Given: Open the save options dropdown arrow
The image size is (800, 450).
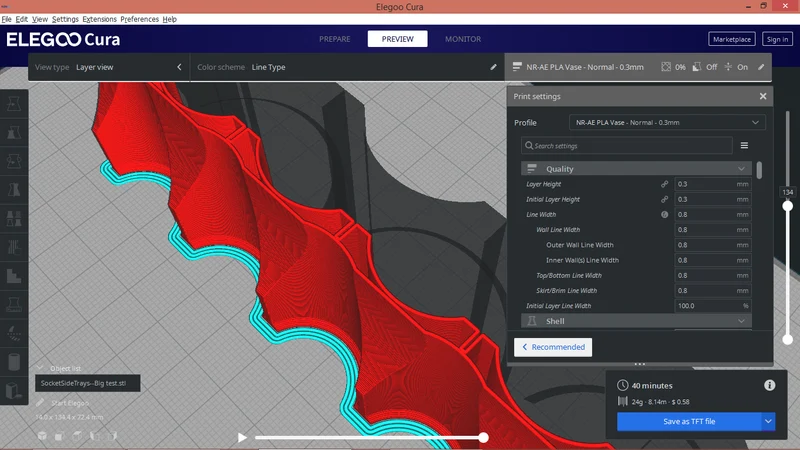Looking at the screenshot, I should 768,421.
